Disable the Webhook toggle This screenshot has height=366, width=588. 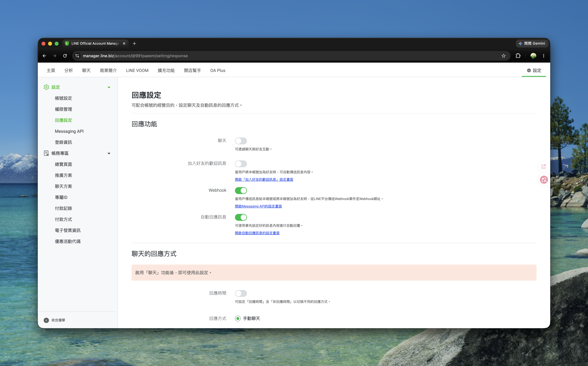coord(241,190)
